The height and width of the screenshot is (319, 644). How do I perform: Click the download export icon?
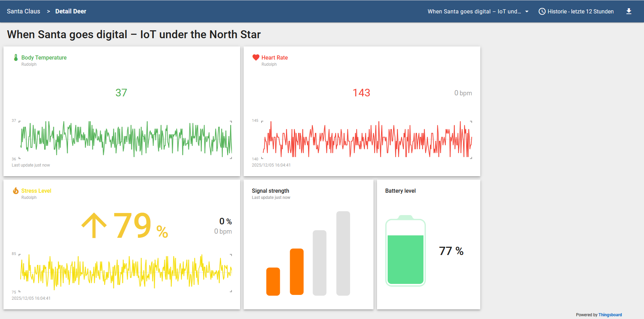(628, 11)
